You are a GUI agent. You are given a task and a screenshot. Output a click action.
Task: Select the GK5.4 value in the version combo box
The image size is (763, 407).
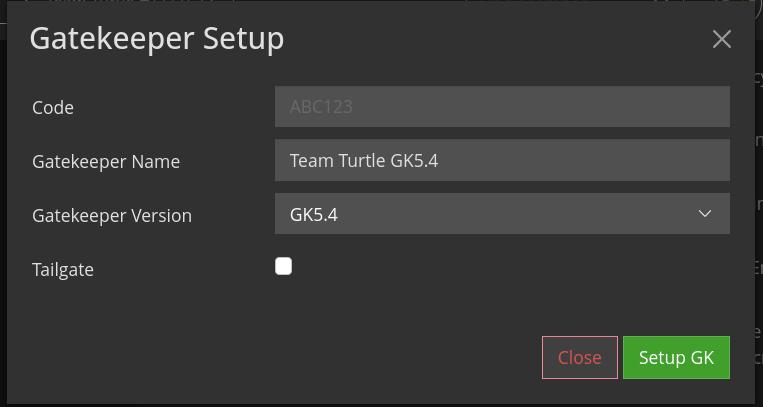pos(314,214)
